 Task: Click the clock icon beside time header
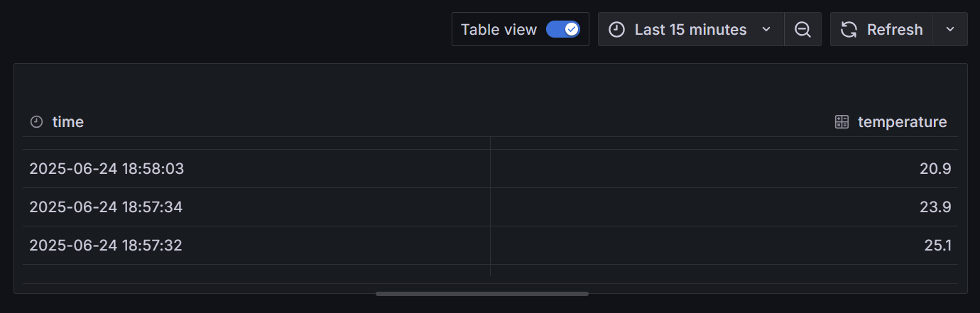click(x=37, y=122)
